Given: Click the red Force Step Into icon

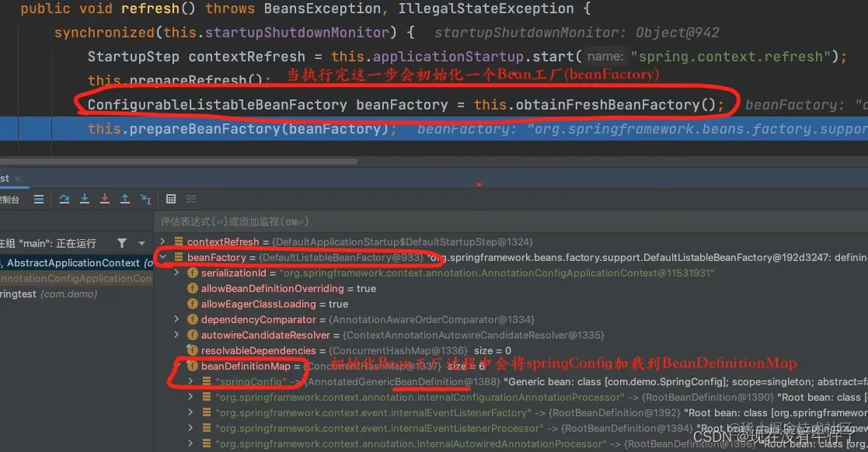Looking at the screenshot, I should pos(105,199).
